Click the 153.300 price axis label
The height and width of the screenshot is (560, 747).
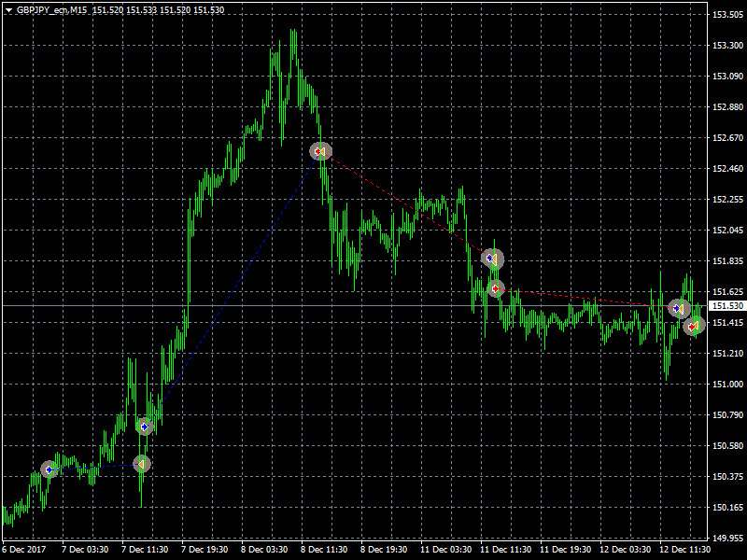727,45
